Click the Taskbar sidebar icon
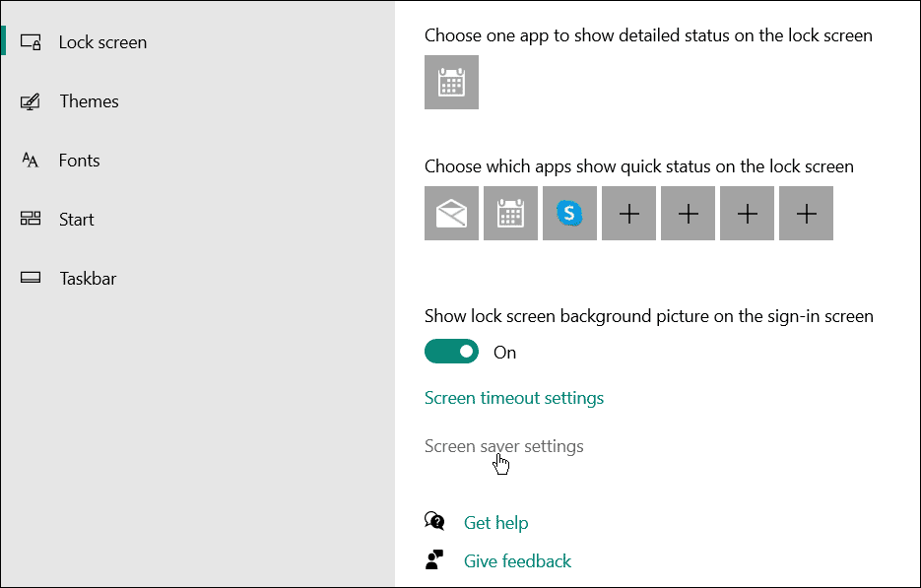The height and width of the screenshot is (588, 921). (x=32, y=278)
